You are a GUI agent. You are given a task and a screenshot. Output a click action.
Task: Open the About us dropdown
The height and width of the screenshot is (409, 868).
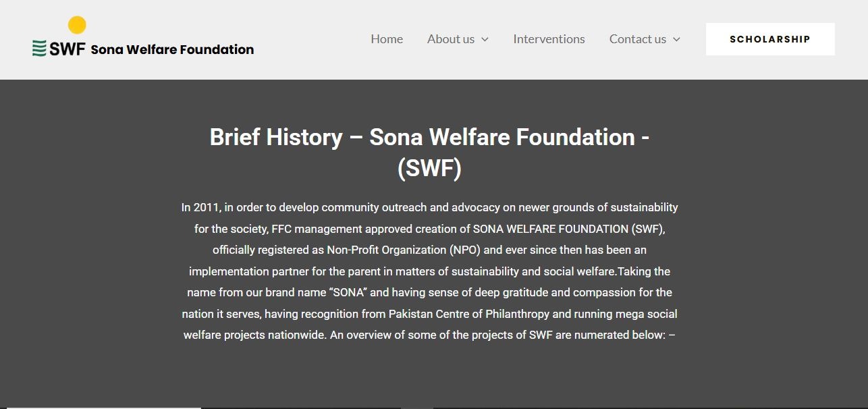coord(451,39)
